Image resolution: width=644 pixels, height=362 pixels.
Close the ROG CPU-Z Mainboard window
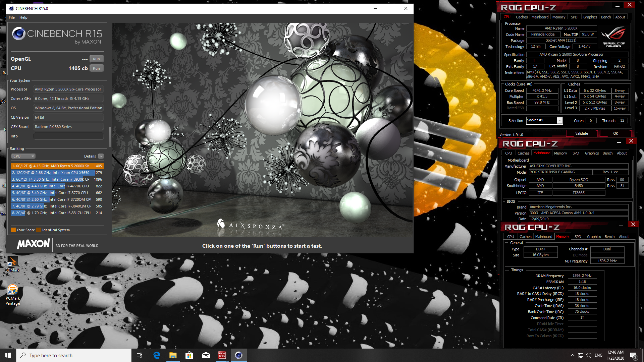(x=631, y=141)
